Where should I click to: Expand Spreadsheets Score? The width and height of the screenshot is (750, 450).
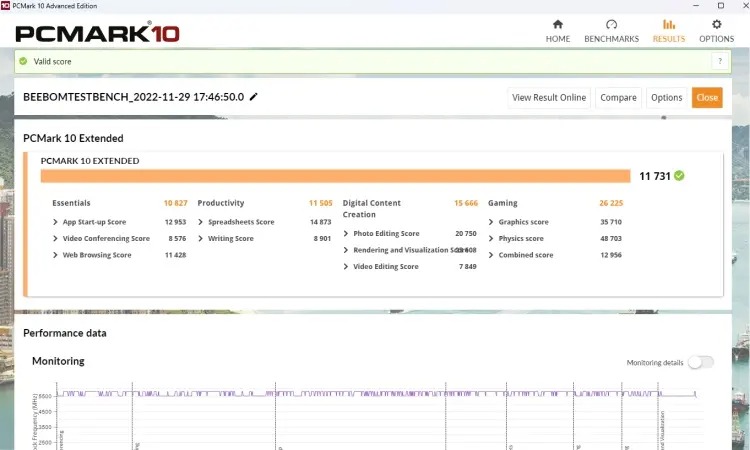[x=200, y=222]
